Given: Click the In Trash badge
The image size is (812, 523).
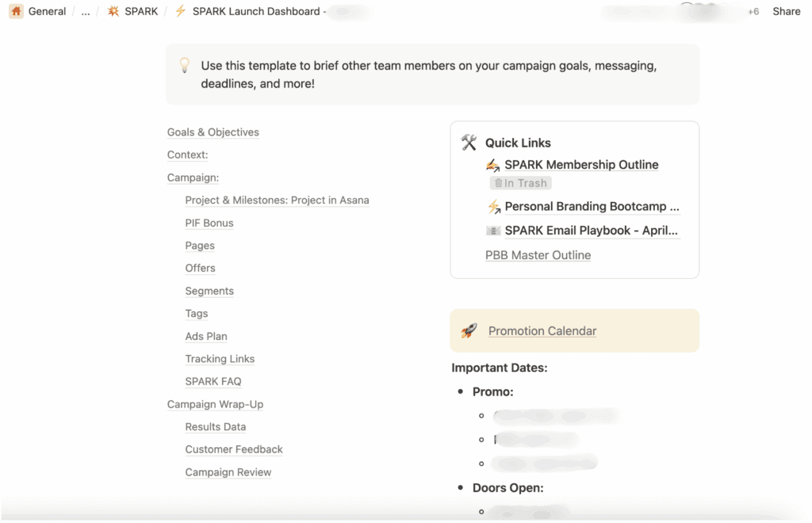Looking at the screenshot, I should point(520,183).
